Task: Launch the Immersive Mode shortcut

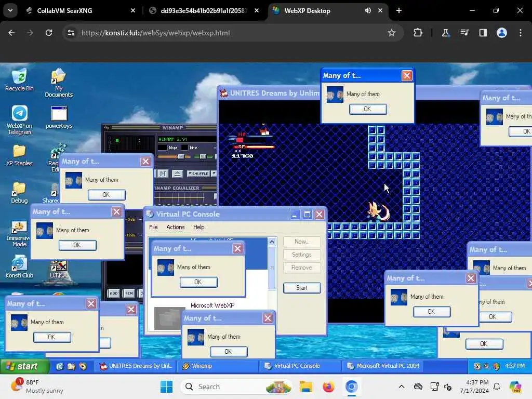Action: point(19,234)
